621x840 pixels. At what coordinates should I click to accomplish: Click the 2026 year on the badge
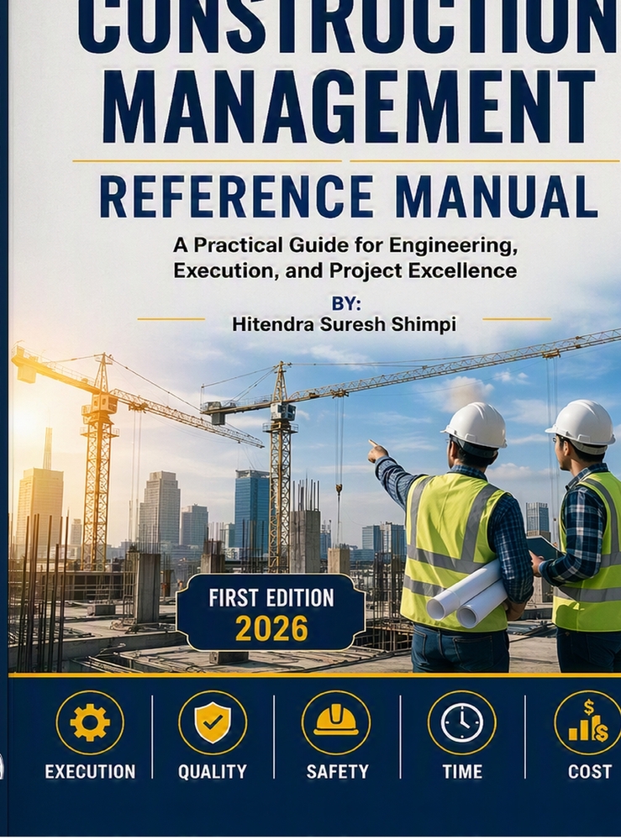point(271,628)
